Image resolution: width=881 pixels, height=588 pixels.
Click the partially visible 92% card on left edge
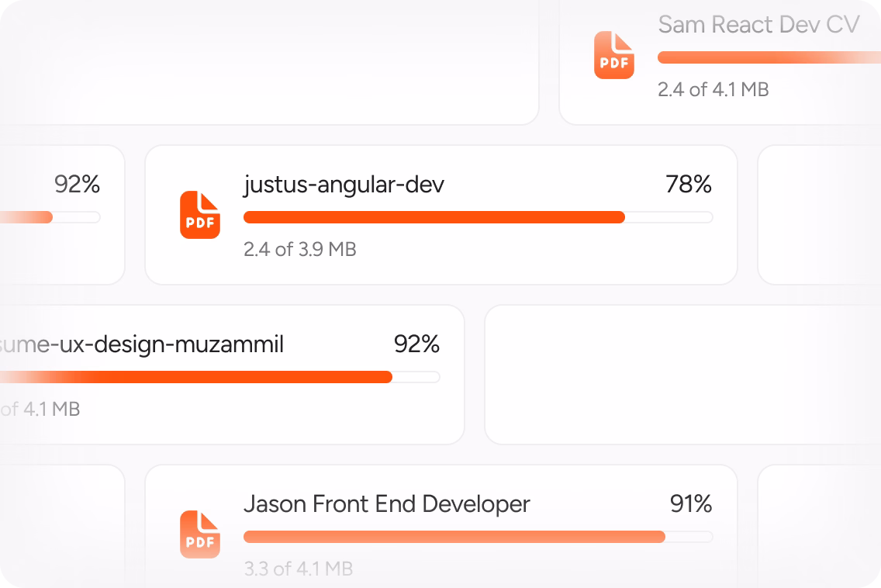pos(62,215)
